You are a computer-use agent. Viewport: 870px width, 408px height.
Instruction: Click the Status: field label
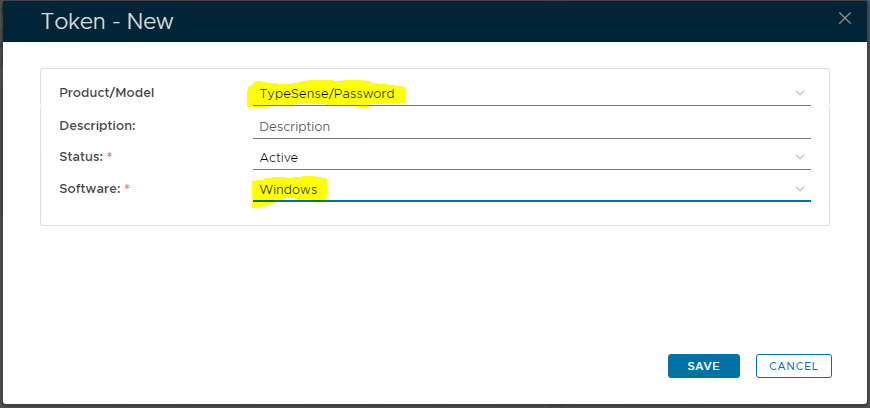80,157
